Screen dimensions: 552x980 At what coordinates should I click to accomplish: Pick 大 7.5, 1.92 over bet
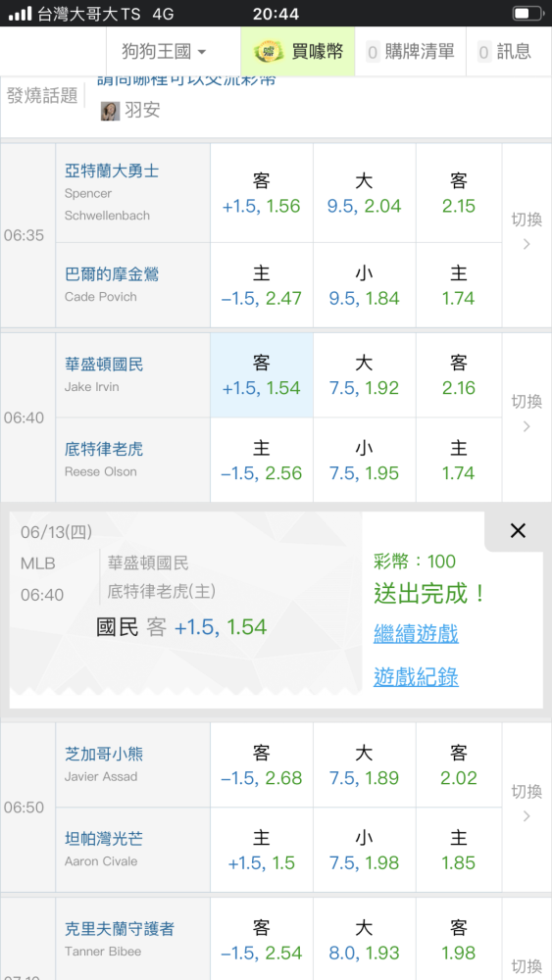(365, 375)
